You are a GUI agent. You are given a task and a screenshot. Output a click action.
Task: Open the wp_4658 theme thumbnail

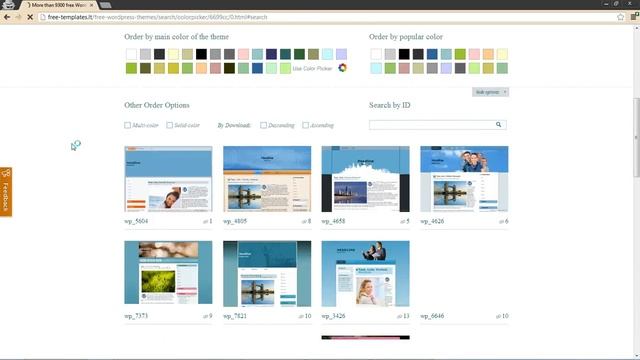pos(365,179)
